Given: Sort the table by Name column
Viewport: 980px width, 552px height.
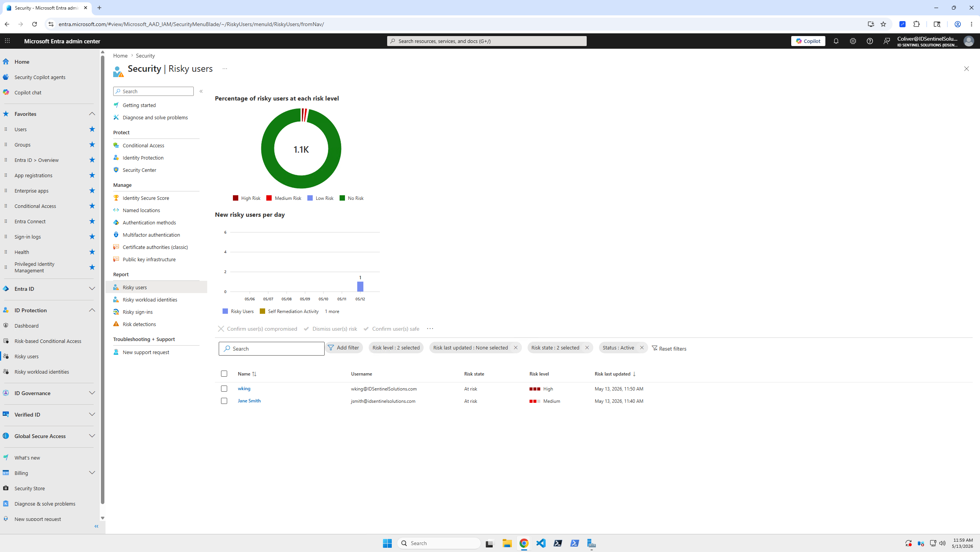Looking at the screenshot, I should point(247,374).
